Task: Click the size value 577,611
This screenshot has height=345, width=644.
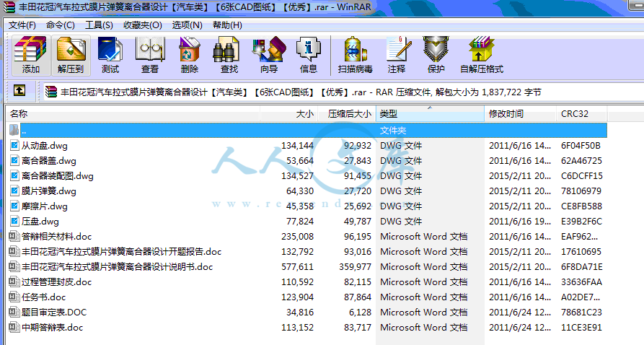Action: (297, 267)
